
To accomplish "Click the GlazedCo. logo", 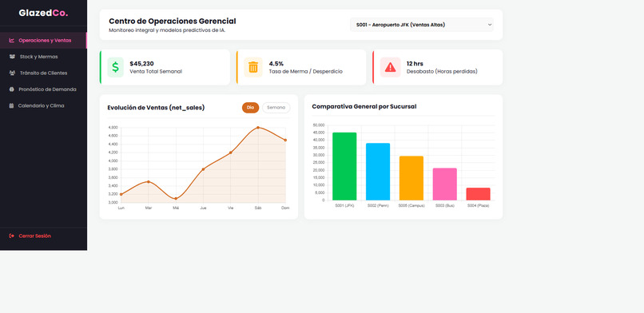I will [43, 13].
